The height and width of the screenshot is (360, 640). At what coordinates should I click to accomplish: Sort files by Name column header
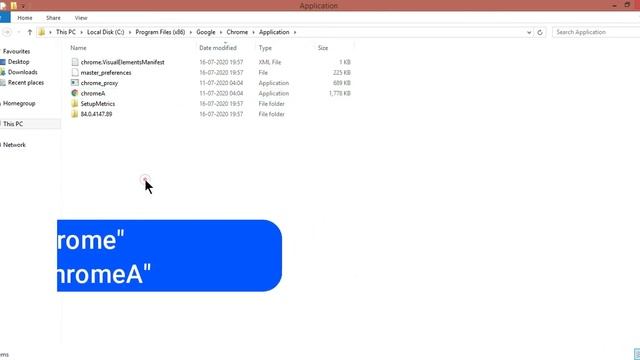[x=78, y=48]
